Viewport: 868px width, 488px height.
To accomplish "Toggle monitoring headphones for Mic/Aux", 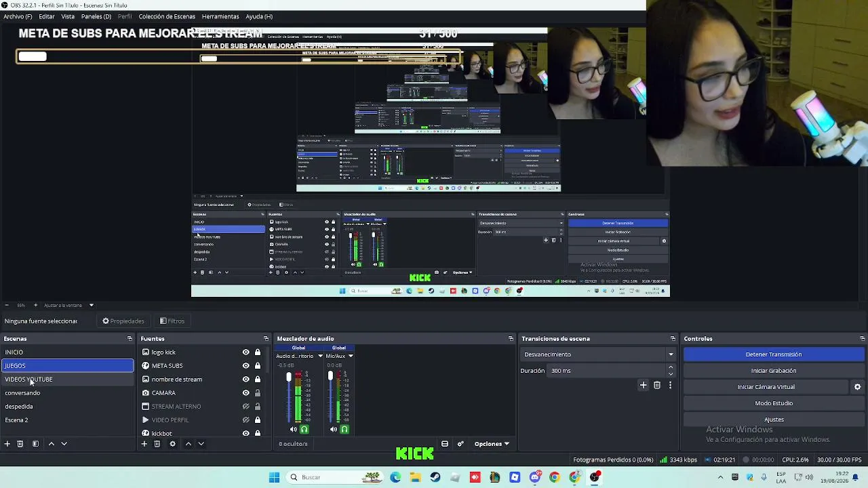I will (344, 429).
